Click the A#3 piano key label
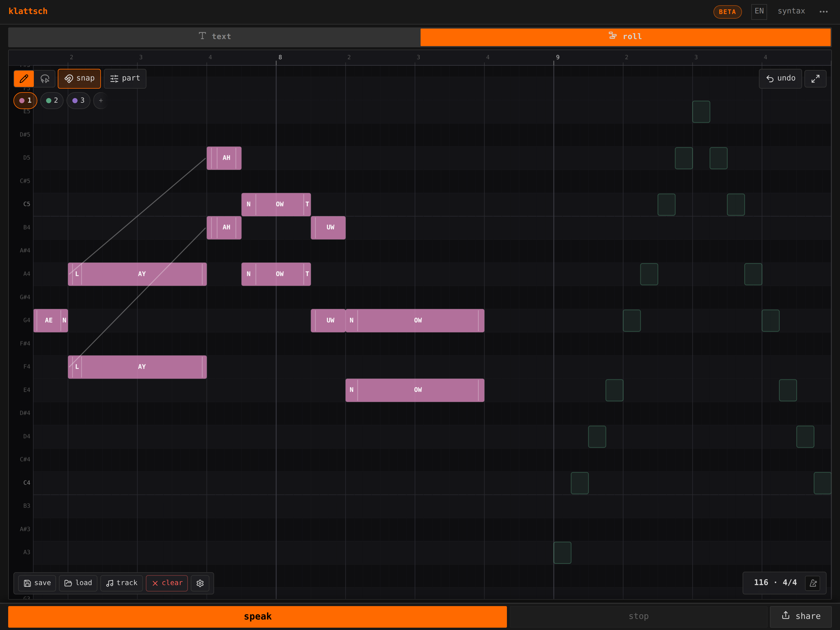This screenshot has width=840, height=630. (25, 529)
